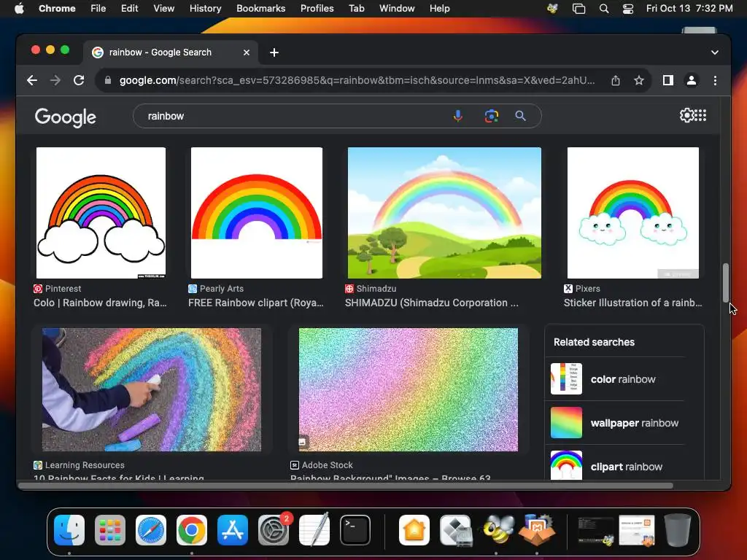This screenshot has width=747, height=560.
Task: Click the SHIMADZU Corporation title link
Action: [432, 303]
